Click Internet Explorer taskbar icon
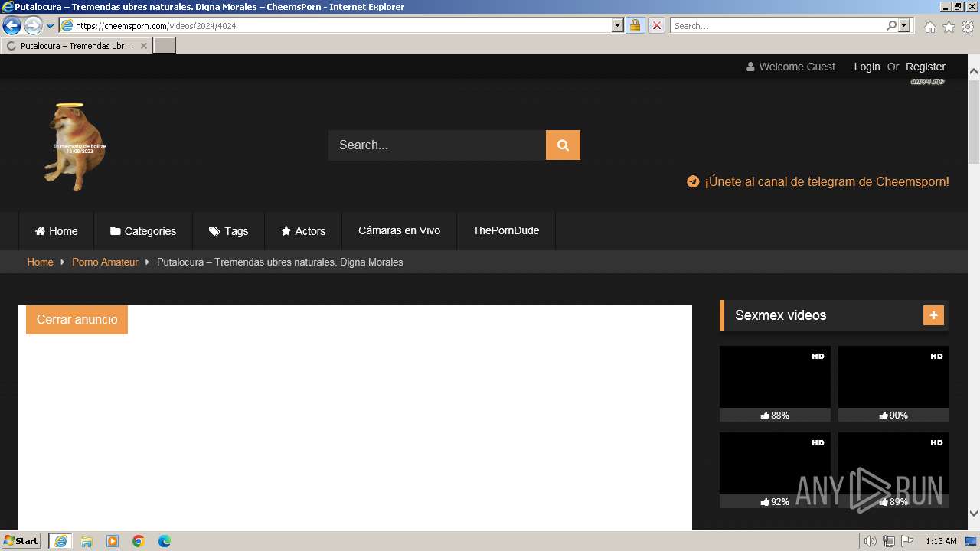This screenshot has height=551, width=980. click(60, 541)
